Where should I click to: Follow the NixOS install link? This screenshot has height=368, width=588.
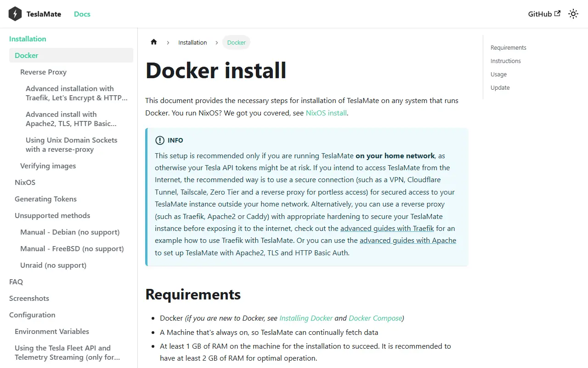tap(326, 113)
